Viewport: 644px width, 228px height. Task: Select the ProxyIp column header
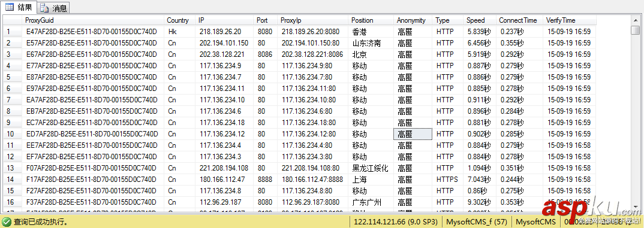(x=313, y=20)
